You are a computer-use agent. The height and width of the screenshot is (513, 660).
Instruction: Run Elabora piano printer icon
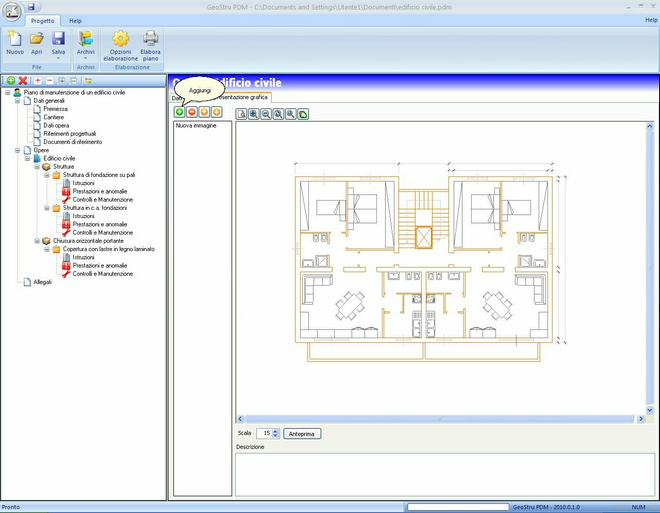pos(150,39)
